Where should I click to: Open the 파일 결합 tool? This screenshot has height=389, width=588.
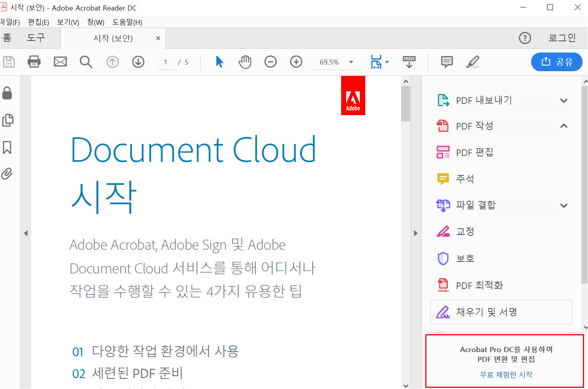(466, 205)
